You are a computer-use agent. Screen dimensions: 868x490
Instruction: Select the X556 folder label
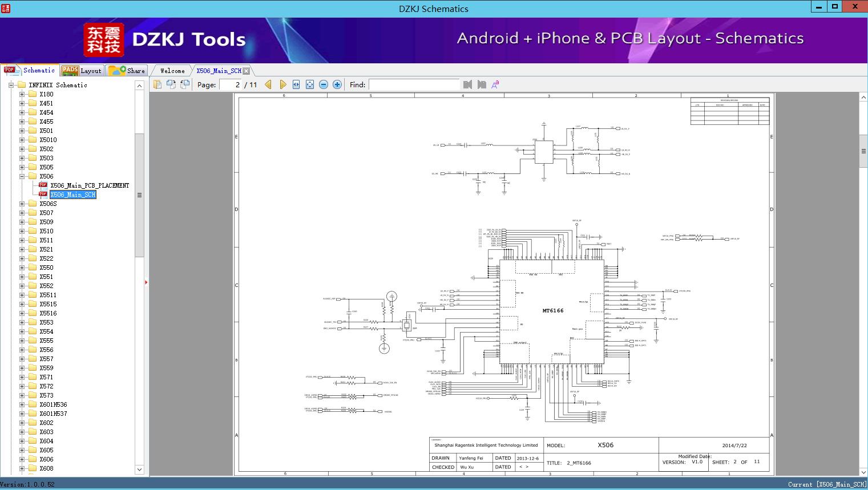[x=46, y=350]
